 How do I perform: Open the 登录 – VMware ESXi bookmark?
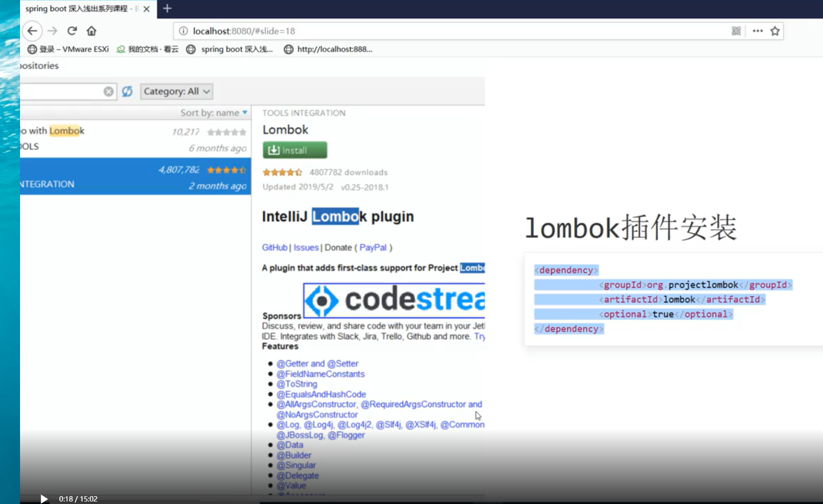click(x=68, y=49)
